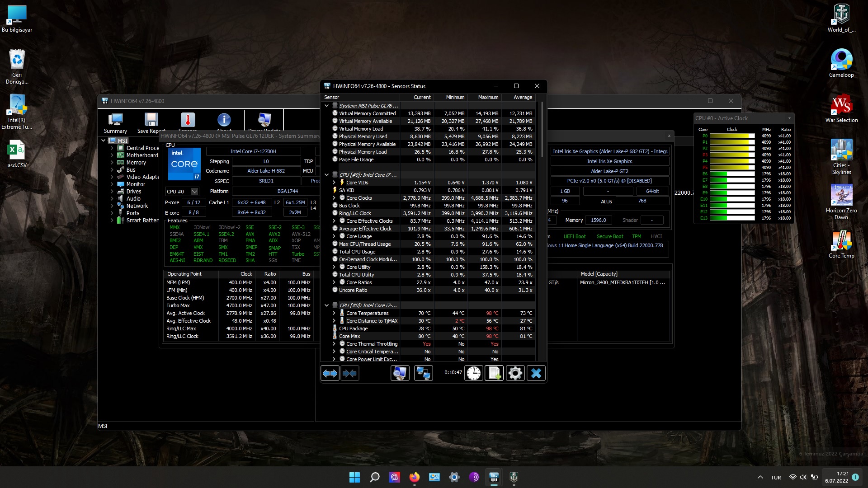Close the System Summary panel
Viewport: 868px width, 488px height.
[x=669, y=136]
